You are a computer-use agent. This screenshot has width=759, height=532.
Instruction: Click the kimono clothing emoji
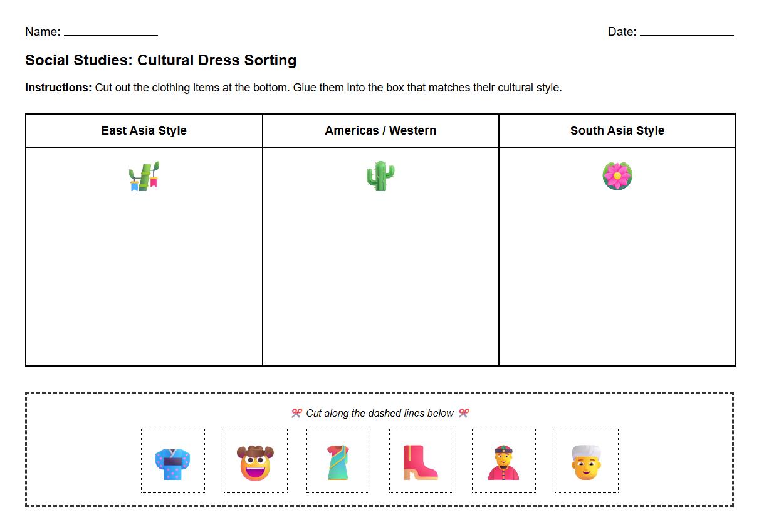(173, 461)
